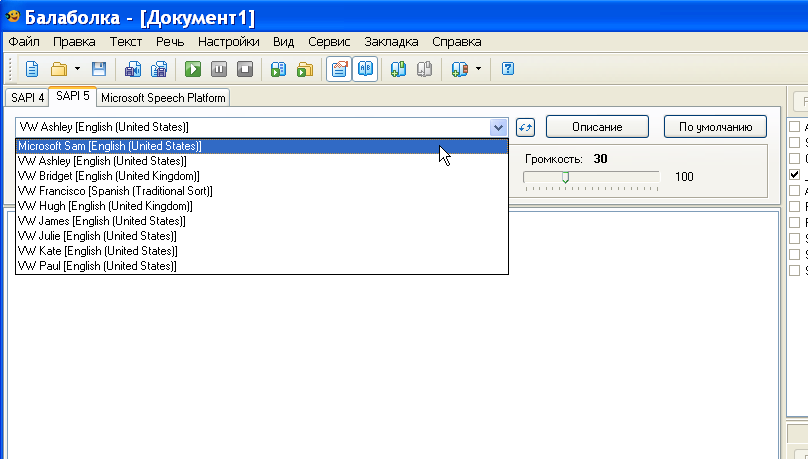
Task: Toggle the AB dictionary panel icon
Action: click(x=365, y=69)
